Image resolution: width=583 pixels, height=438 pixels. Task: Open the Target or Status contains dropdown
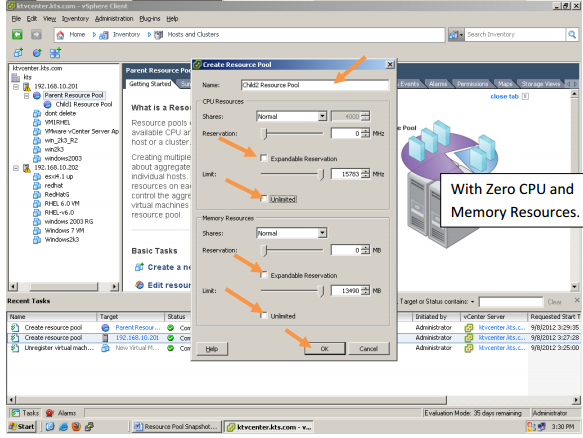point(473,302)
